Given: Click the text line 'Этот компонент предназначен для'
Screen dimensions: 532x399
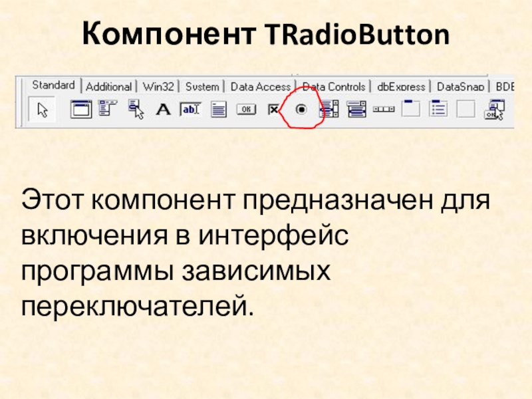Looking at the screenshot, I should tap(255, 201).
